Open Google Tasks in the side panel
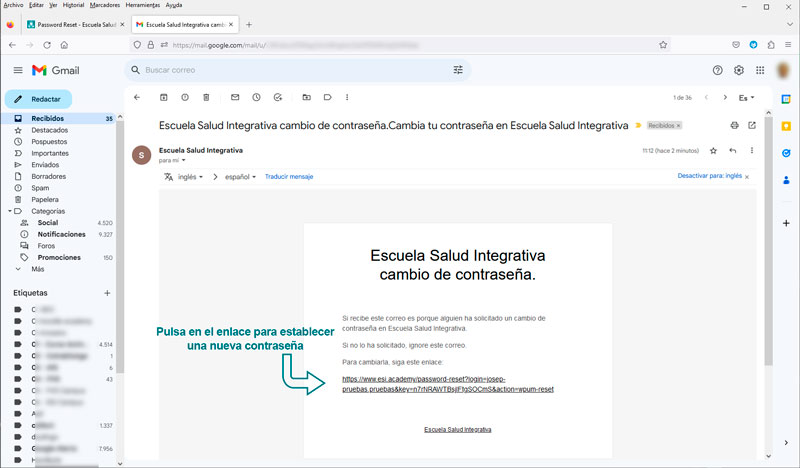Image resolution: width=800 pixels, height=468 pixels. point(786,153)
